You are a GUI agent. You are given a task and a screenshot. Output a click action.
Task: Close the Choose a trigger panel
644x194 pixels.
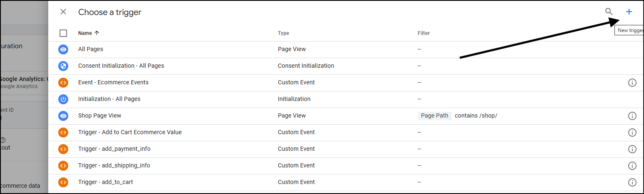click(63, 12)
